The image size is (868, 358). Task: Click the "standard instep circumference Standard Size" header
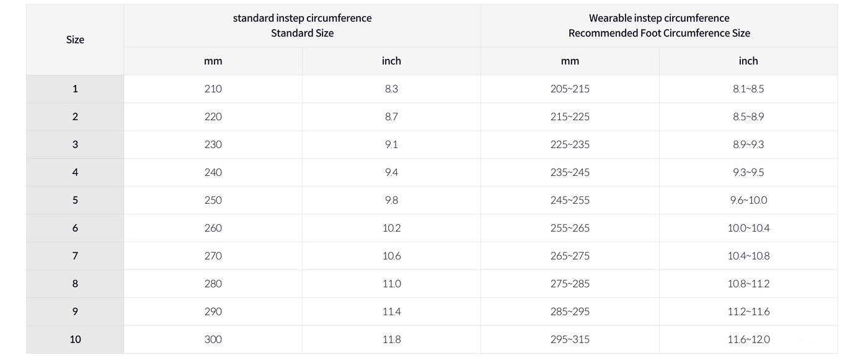click(x=302, y=25)
